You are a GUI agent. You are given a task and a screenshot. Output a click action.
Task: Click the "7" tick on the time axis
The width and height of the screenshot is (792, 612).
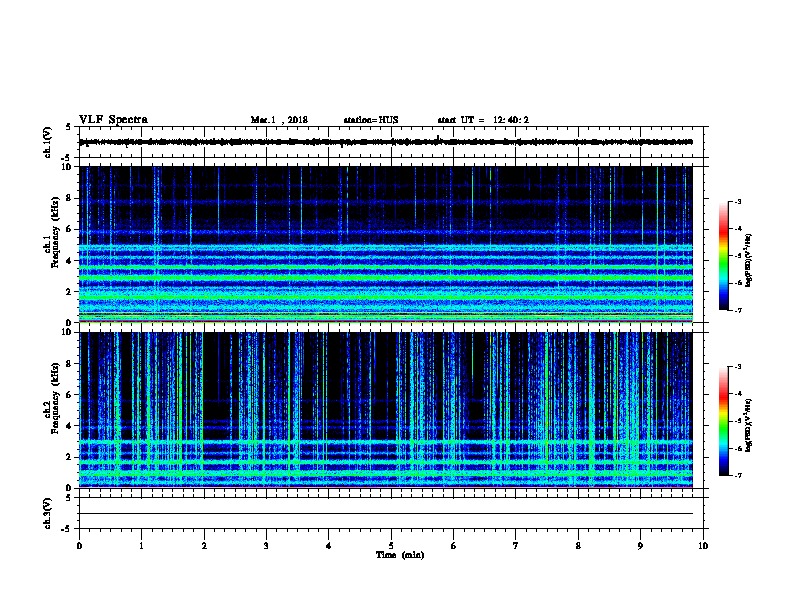point(516,546)
